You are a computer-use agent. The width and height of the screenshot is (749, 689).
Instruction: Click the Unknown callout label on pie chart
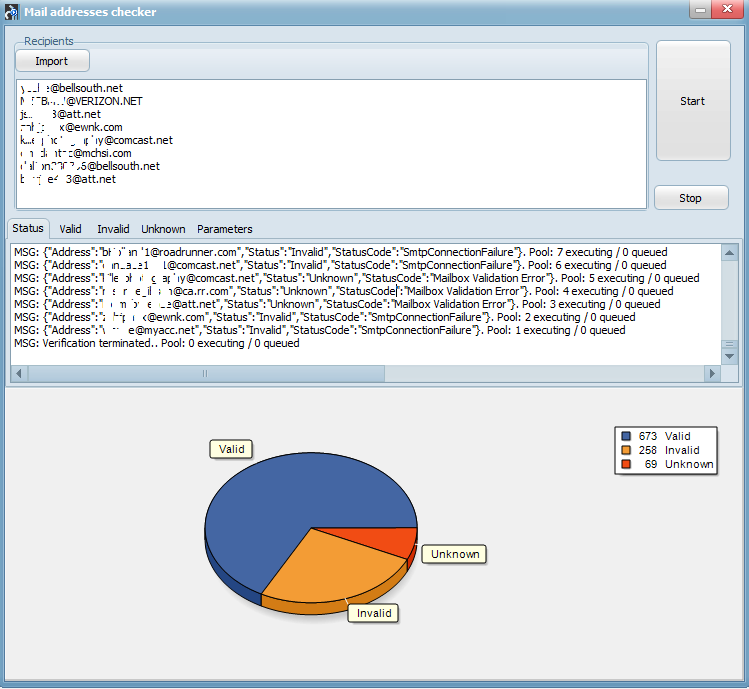[454, 554]
